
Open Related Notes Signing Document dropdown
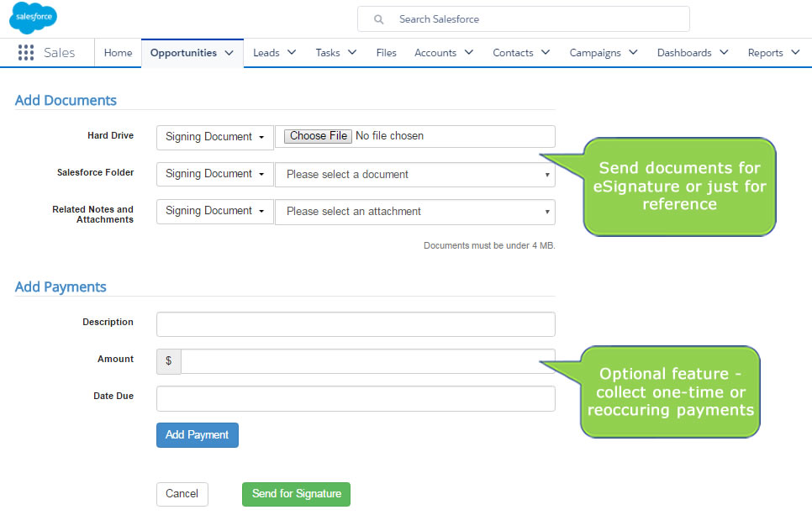(215, 211)
